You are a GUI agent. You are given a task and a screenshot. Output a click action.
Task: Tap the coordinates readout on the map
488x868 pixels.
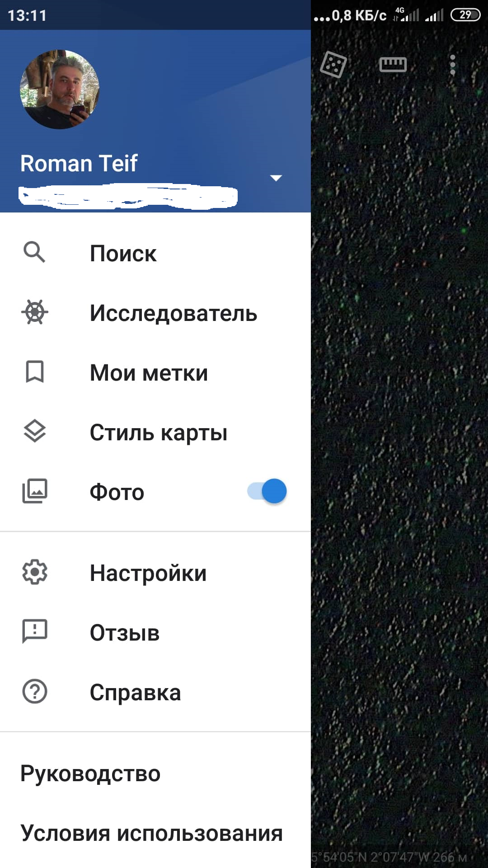389,857
